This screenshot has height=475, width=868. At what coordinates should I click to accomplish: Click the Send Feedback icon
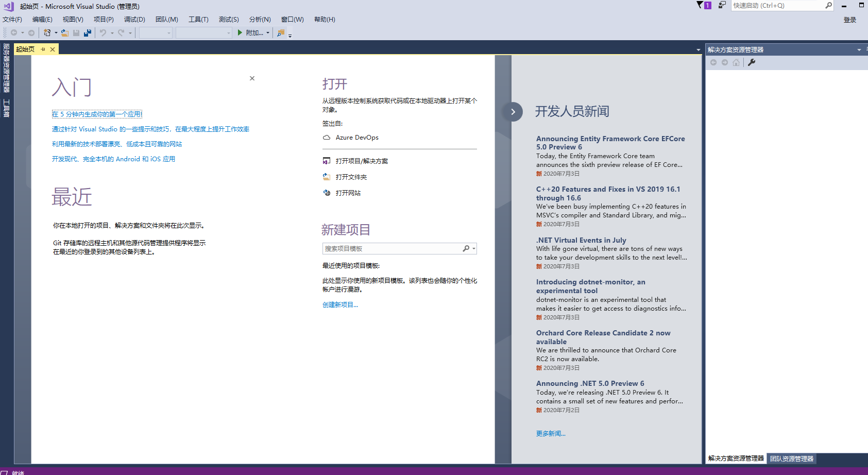[722, 5]
